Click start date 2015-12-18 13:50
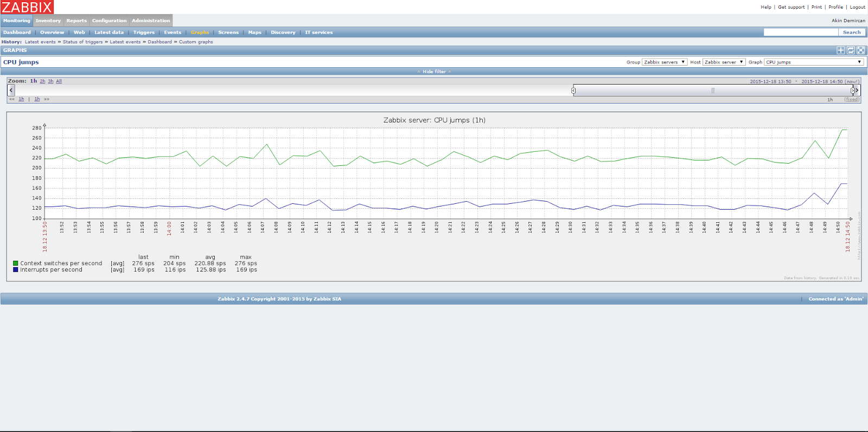Screen dimensions: 868x432 [770, 81]
